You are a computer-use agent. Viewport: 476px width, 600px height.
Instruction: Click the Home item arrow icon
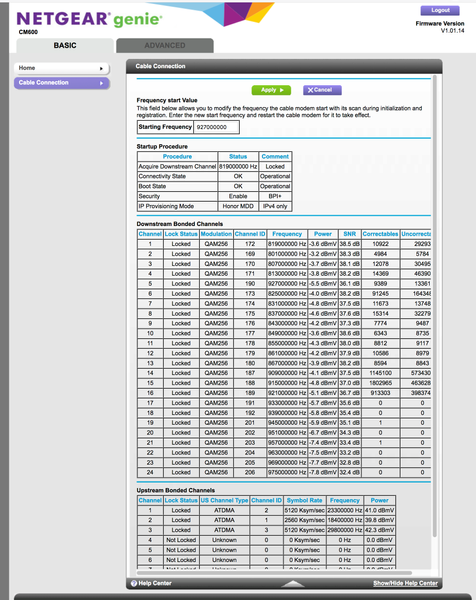pos(101,68)
